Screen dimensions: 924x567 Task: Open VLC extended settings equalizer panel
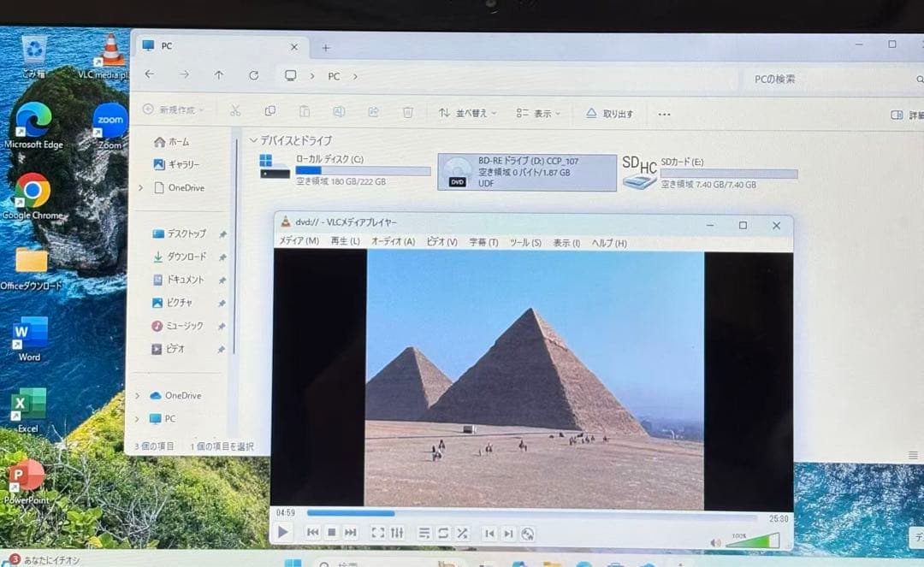397,533
